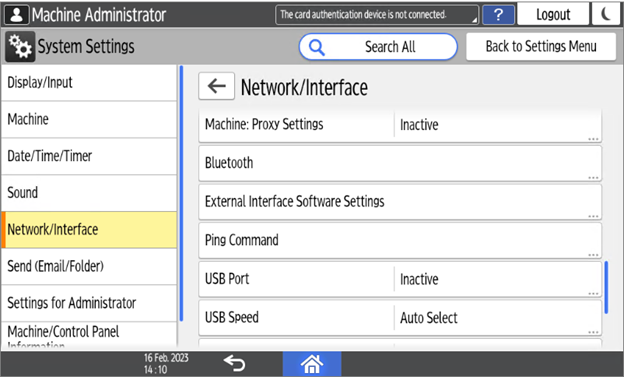Open Bluetooth settings row
The width and height of the screenshot is (624, 377).
[400, 163]
